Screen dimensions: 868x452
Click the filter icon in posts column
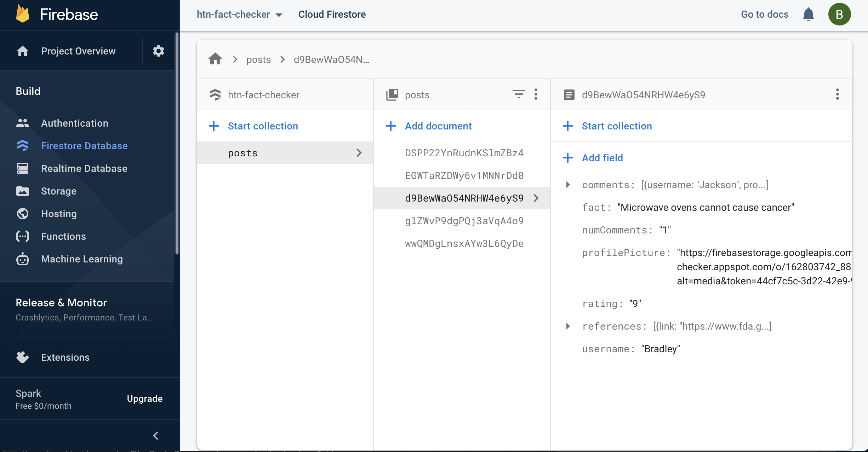tap(519, 94)
